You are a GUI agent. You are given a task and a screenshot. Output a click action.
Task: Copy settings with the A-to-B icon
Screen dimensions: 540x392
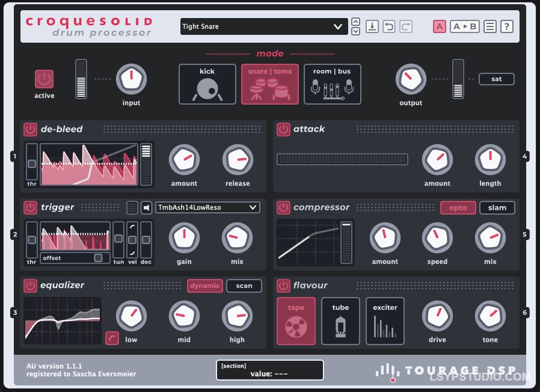click(x=464, y=26)
